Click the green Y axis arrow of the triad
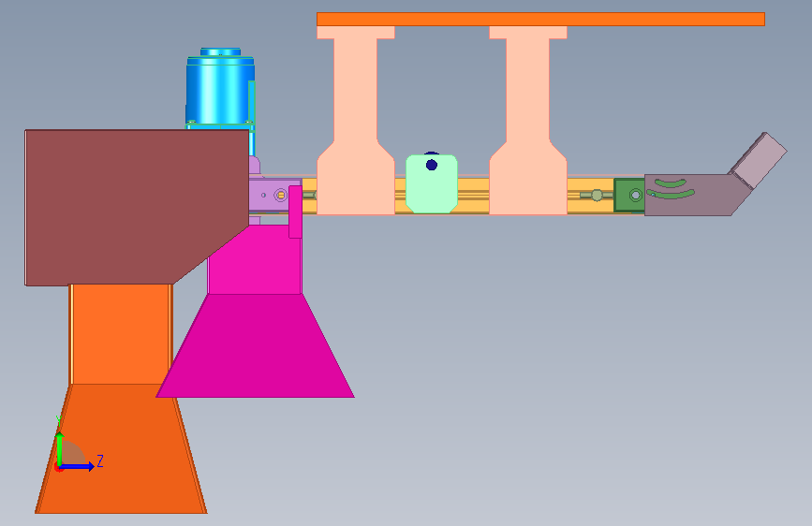This screenshot has height=526, width=812. pyautogui.click(x=60, y=448)
